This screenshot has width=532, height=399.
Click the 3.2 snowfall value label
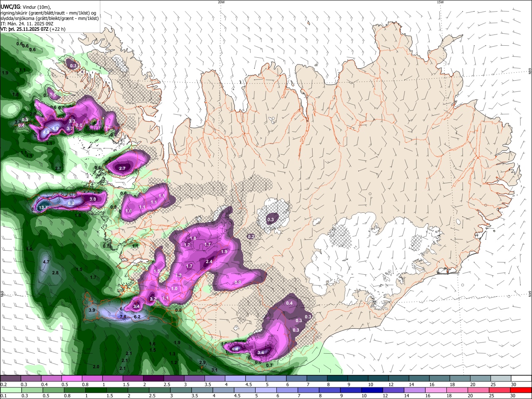coord(153,299)
